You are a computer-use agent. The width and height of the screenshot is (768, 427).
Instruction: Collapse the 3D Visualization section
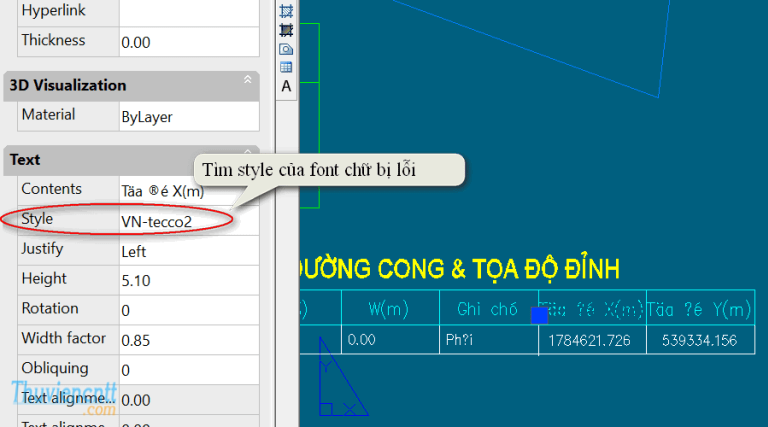tap(248, 79)
